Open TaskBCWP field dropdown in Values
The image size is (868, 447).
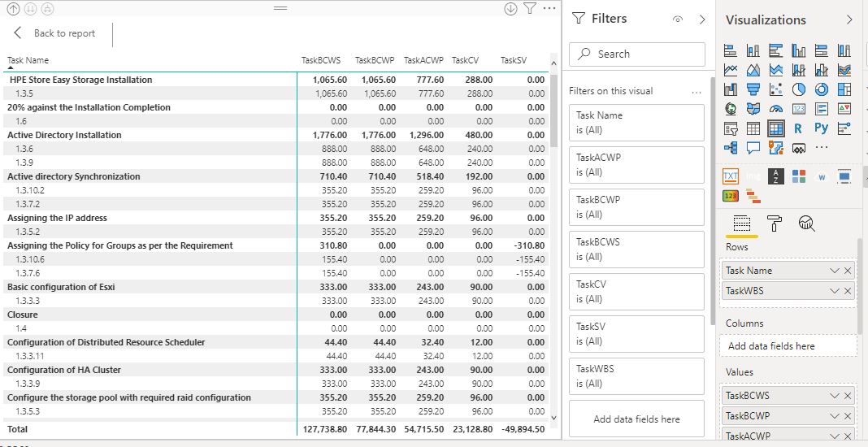point(835,415)
